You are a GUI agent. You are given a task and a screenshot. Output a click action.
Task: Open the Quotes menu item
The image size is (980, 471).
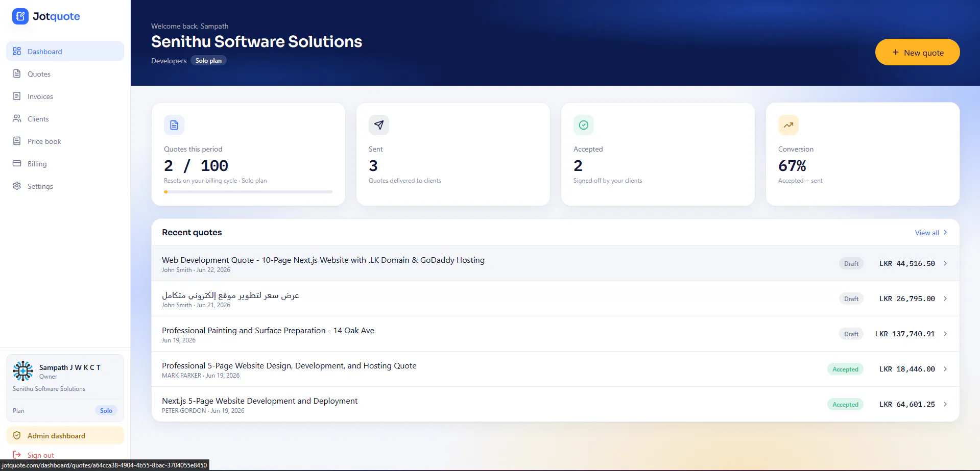click(65, 73)
